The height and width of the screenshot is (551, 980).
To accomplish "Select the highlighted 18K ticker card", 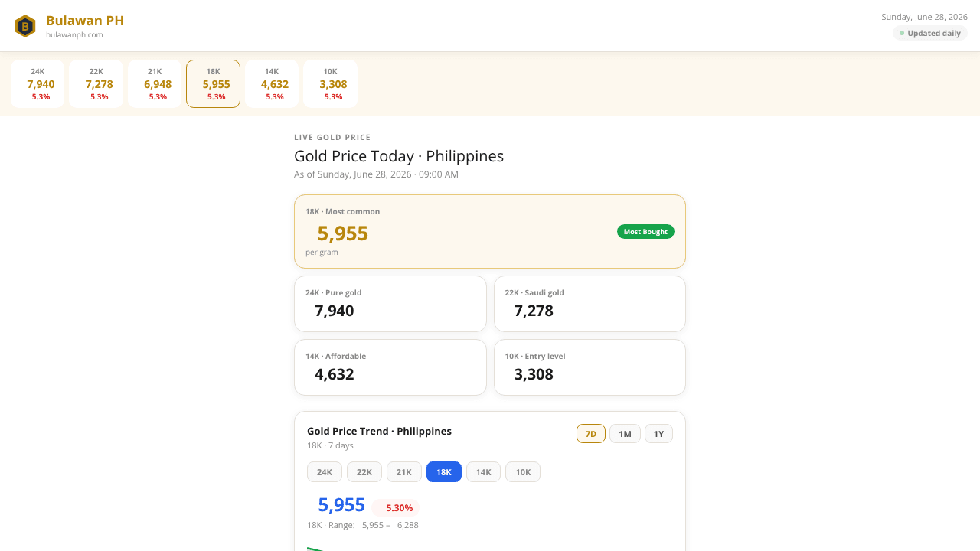I will pyautogui.click(x=214, y=84).
